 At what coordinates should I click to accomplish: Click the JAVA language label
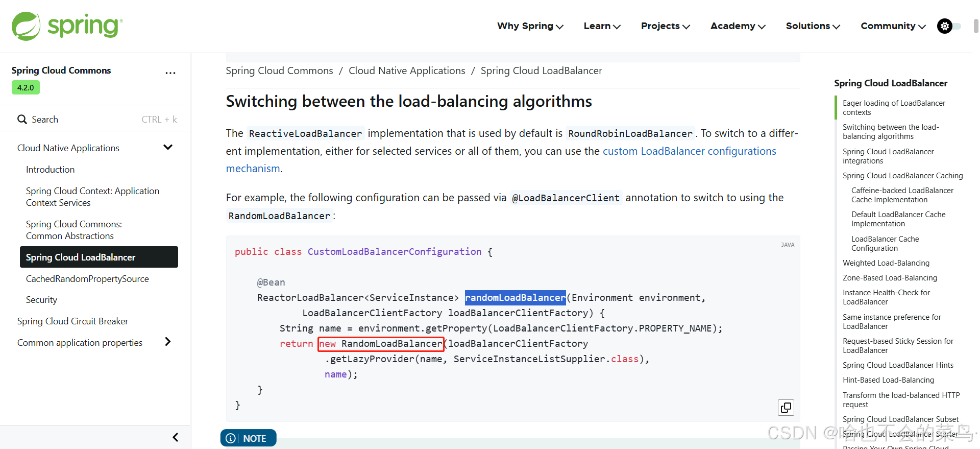[788, 245]
